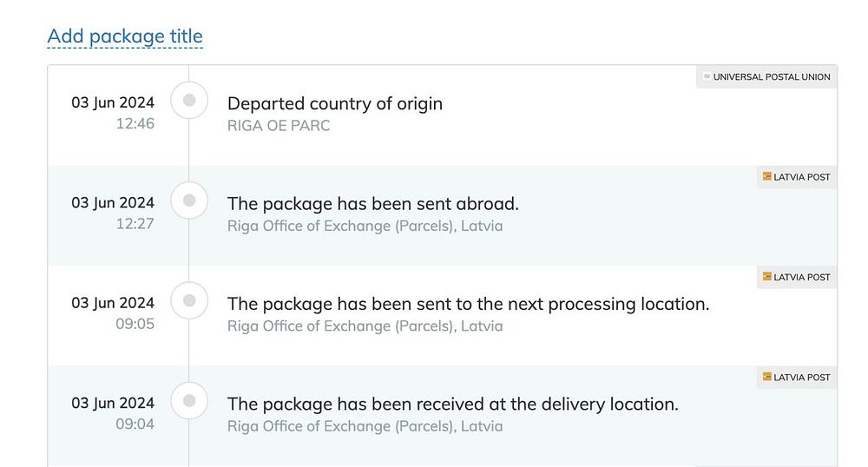The height and width of the screenshot is (467, 868).
Task: Select timeline marker for the 09:05 event
Action: click(189, 301)
